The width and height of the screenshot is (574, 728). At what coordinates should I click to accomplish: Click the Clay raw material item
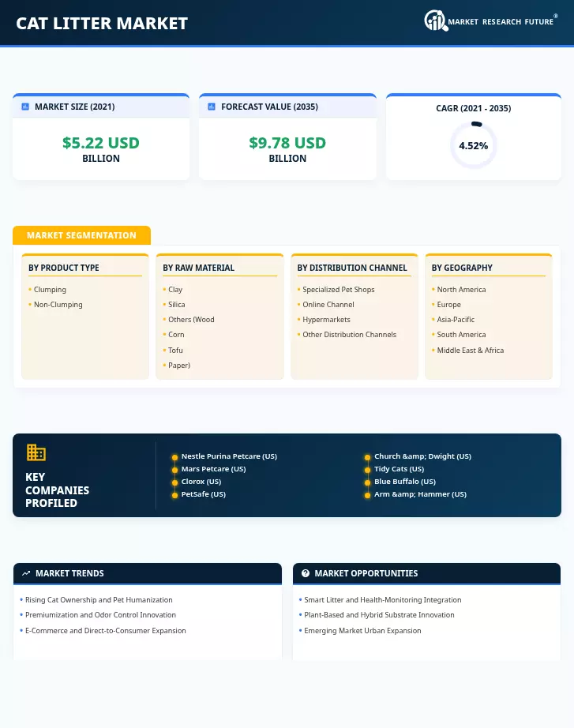point(175,290)
